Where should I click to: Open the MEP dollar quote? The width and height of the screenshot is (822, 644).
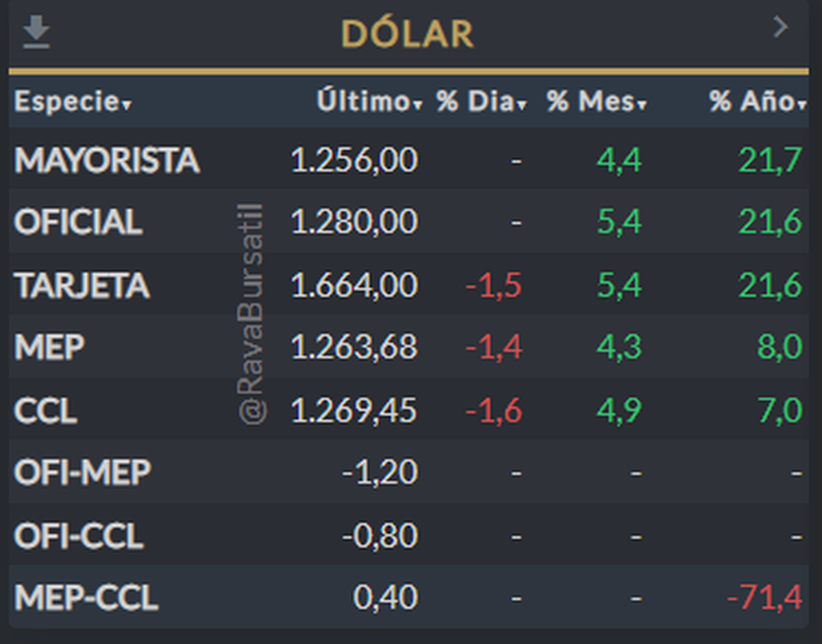409,347
